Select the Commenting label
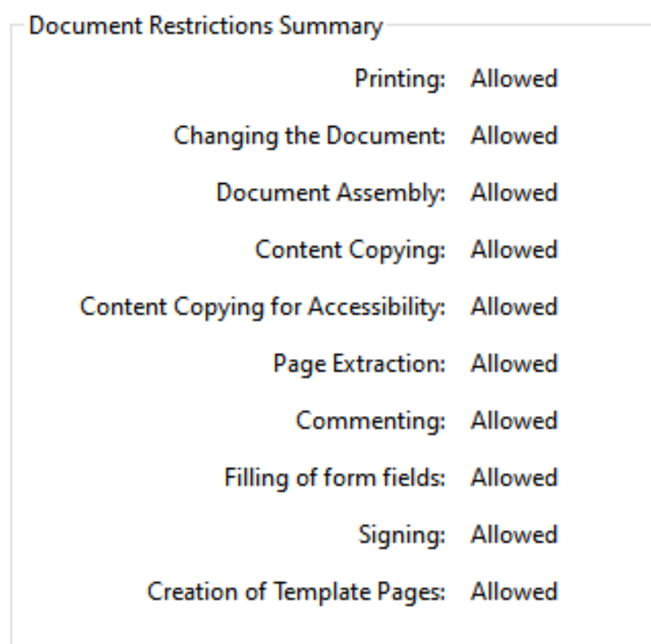The image size is (651, 644). [371, 421]
